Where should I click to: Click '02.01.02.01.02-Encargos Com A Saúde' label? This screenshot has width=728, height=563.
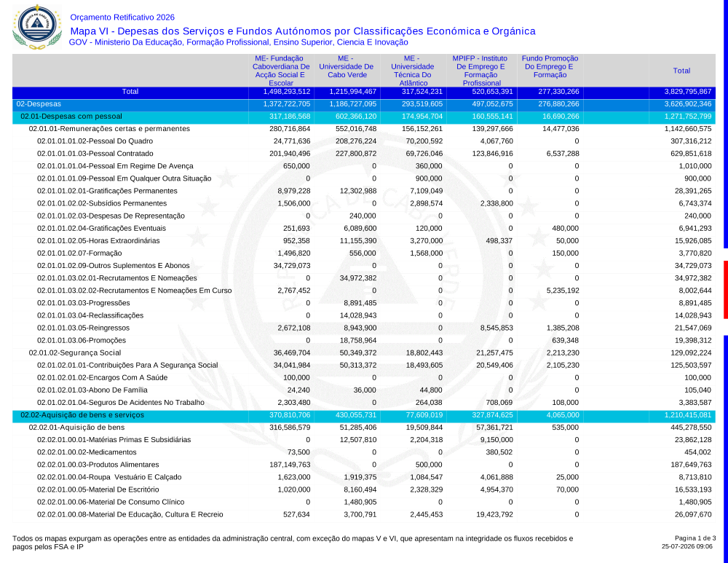pos(102,378)
